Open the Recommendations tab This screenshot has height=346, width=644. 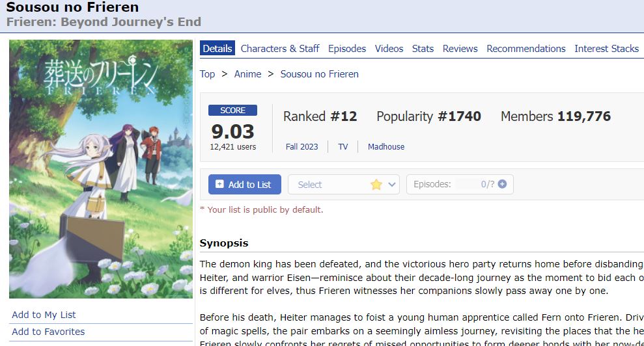tap(526, 48)
